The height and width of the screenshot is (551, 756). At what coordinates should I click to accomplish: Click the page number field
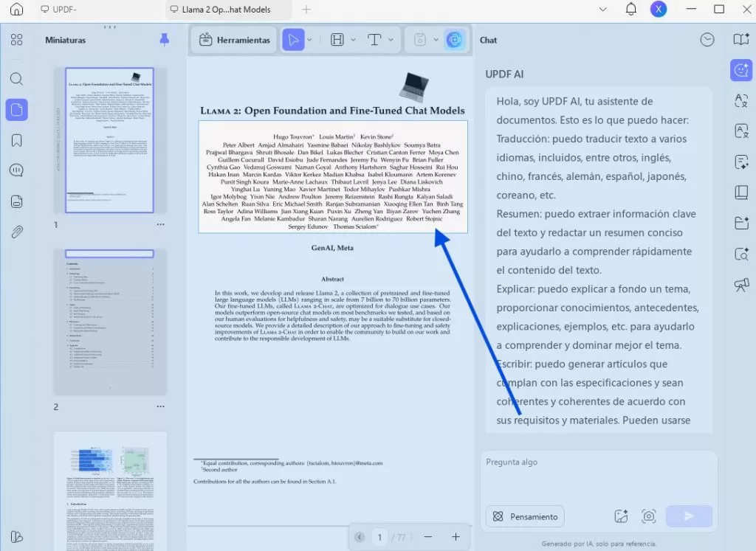380,537
